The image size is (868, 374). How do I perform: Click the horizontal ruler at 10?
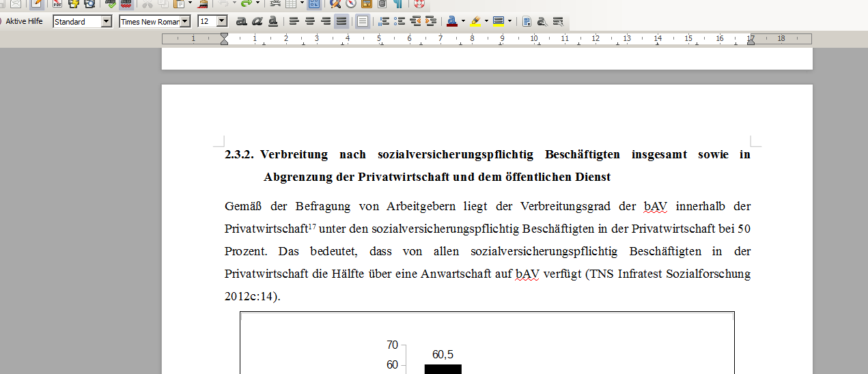coord(533,39)
